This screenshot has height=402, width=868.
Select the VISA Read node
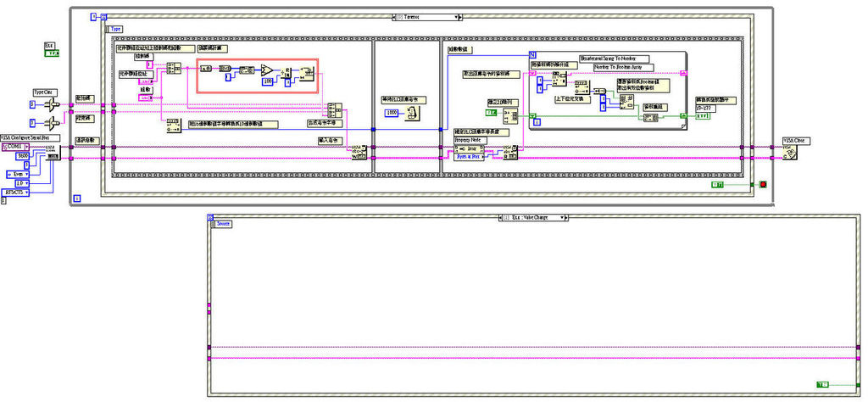[510, 153]
